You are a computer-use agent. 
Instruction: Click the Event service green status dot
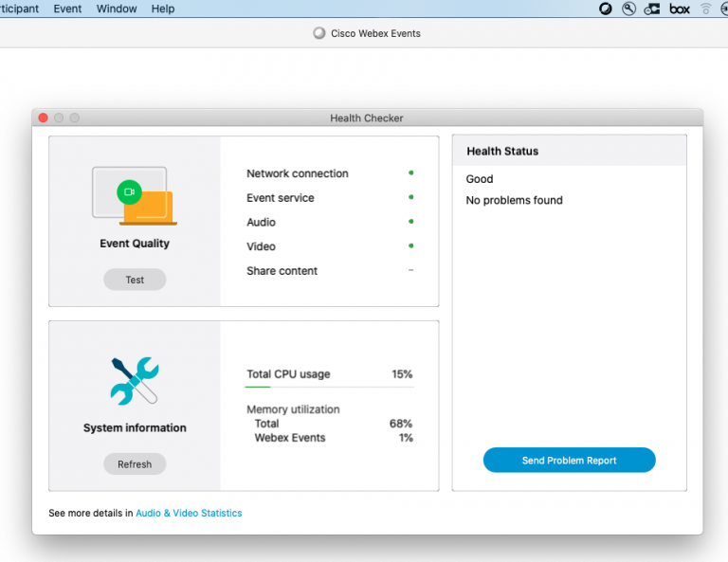pyautogui.click(x=410, y=197)
